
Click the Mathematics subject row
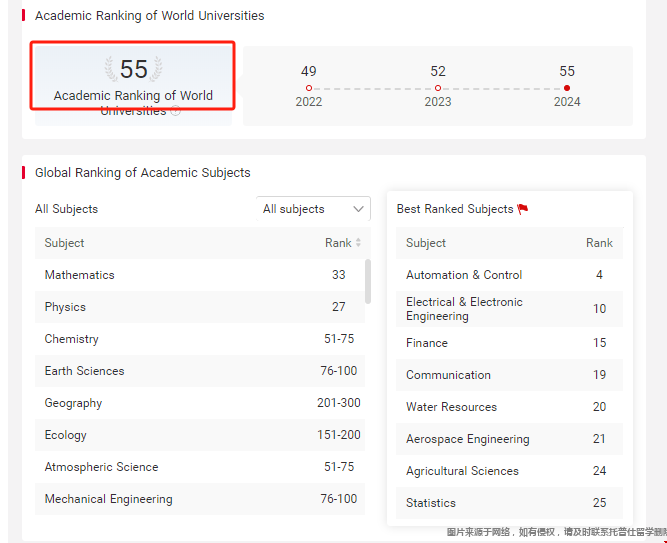click(x=200, y=275)
